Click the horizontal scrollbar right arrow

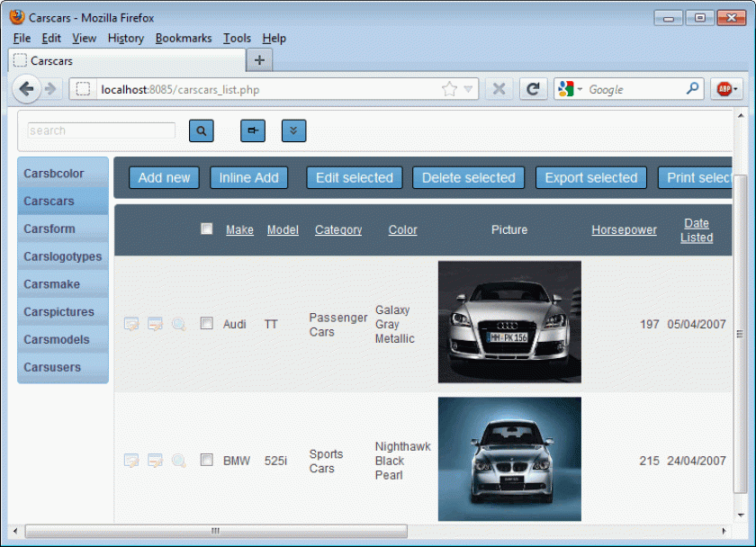pyautogui.click(x=724, y=531)
